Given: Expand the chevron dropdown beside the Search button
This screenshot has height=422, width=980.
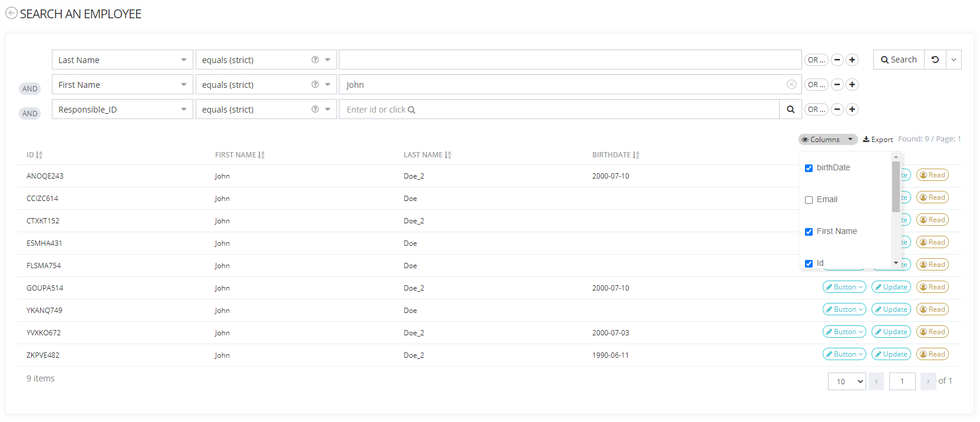Looking at the screenshot, I should pos(953,60).
